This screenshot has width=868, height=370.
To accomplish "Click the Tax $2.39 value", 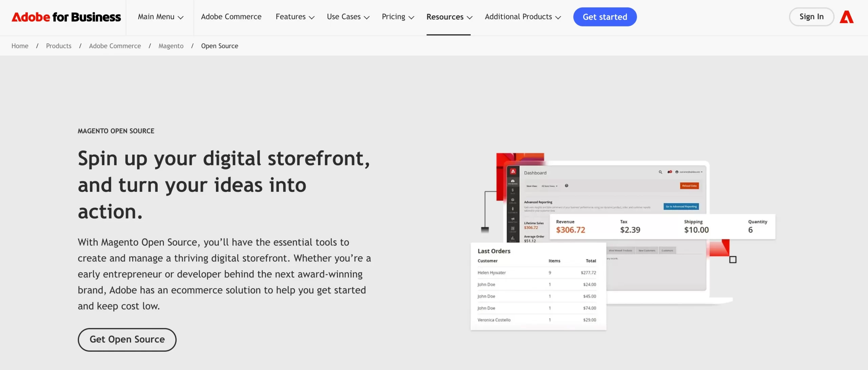I will tap(630, 230).
